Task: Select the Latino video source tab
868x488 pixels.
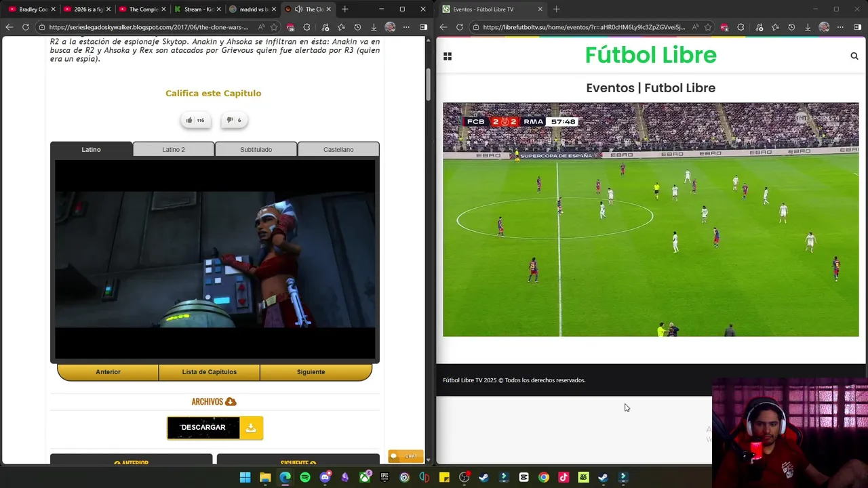Action: 92,149
